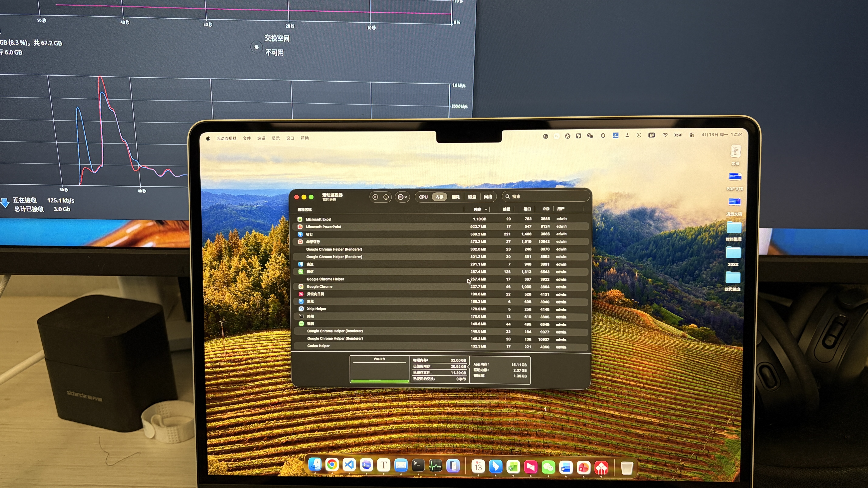Image resolution: width=868 pixels, height=488 pixels.
Task: Open Microsoft PowerPoint from the Dock
Action: [x=584, y=468]
